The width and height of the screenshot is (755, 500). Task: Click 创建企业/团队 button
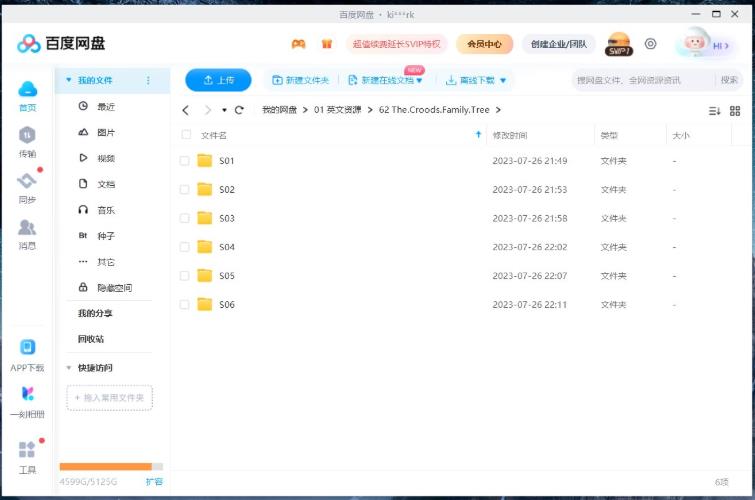(x=559, y=44)
